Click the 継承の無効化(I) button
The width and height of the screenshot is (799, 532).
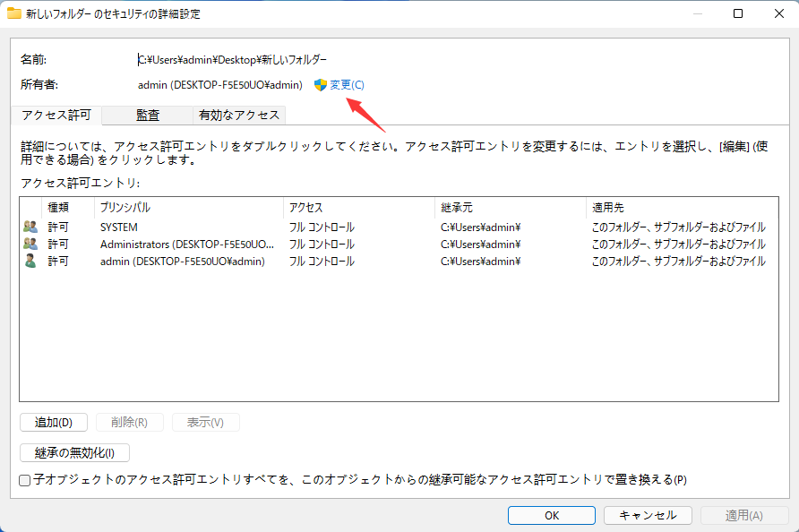(74, 452)
